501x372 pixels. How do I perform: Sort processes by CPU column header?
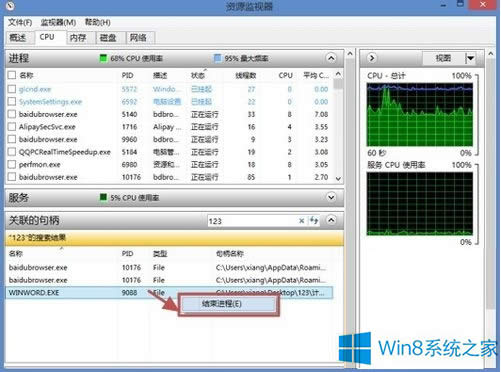285,76
